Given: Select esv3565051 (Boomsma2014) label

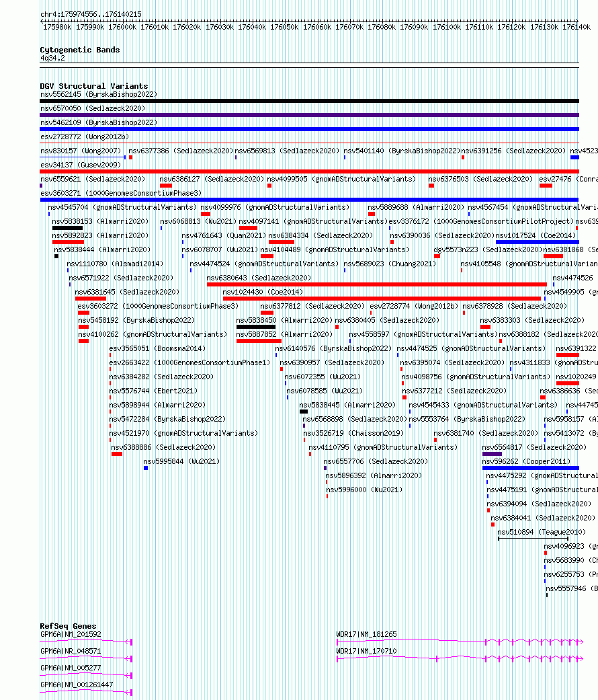Looking at the screenshot, I should pos(157,349).
